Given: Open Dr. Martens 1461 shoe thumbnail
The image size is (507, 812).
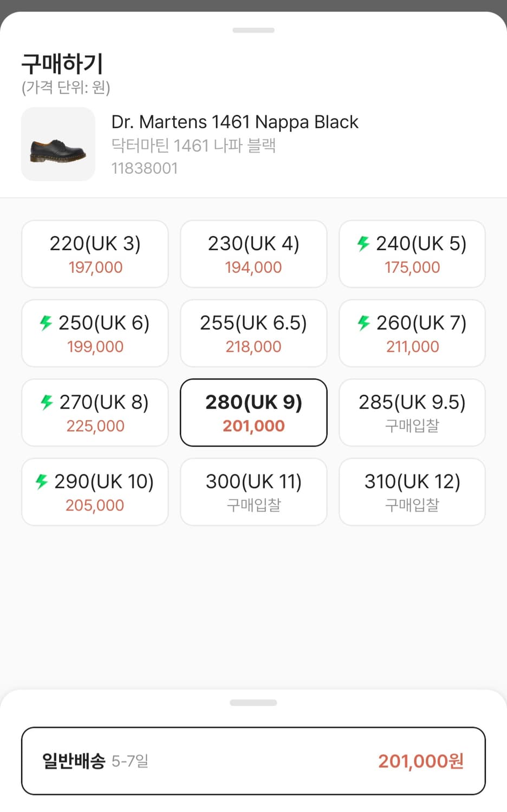Looking at the screenshot, I should (x=58, y=144).
